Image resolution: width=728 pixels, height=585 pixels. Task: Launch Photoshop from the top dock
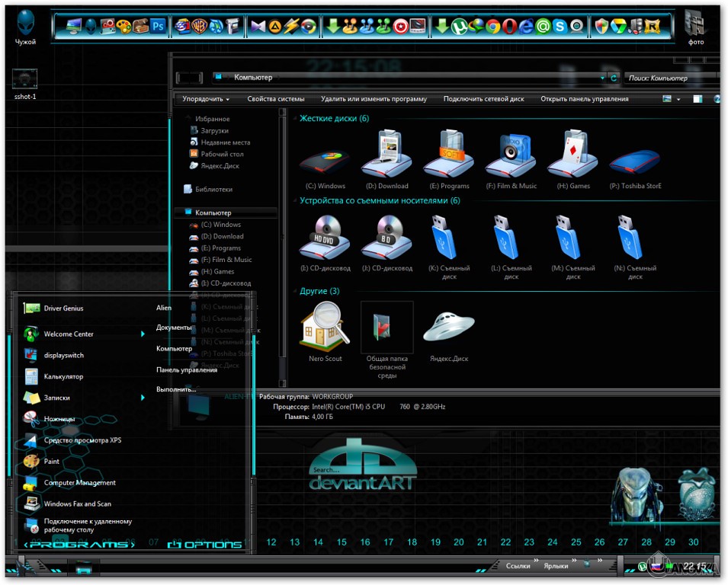[x=159, y=27]
